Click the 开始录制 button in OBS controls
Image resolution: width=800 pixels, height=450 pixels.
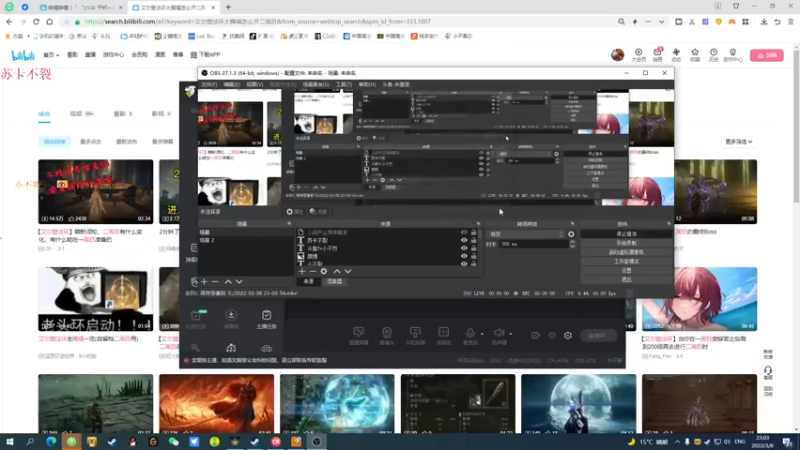click(x=626, y=243)
